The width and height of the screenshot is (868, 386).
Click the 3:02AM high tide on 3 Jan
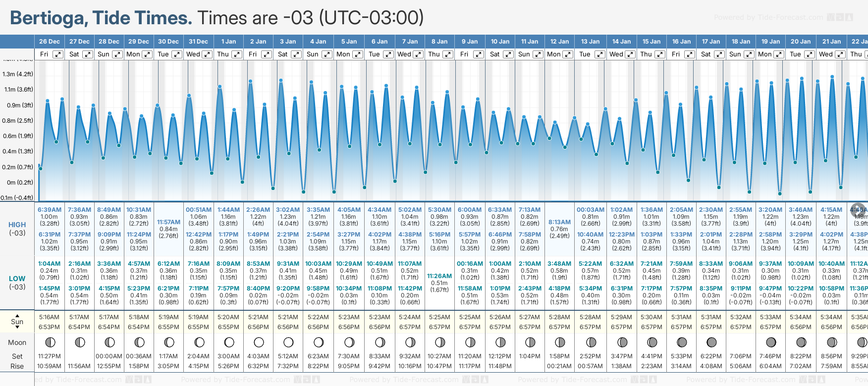click(288, 210)
